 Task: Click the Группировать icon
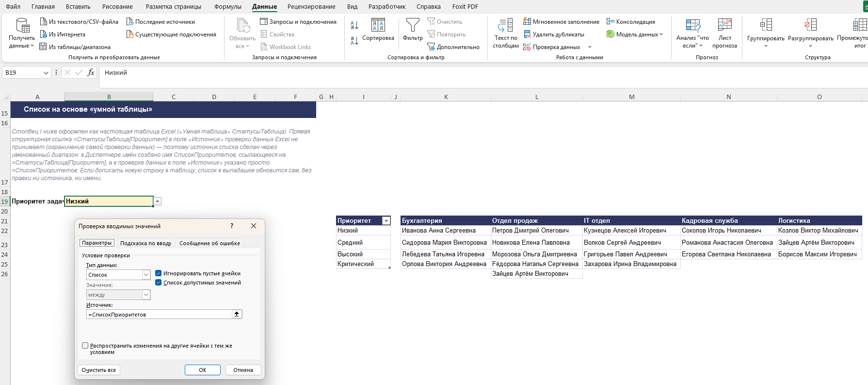[x=766, y=25]
